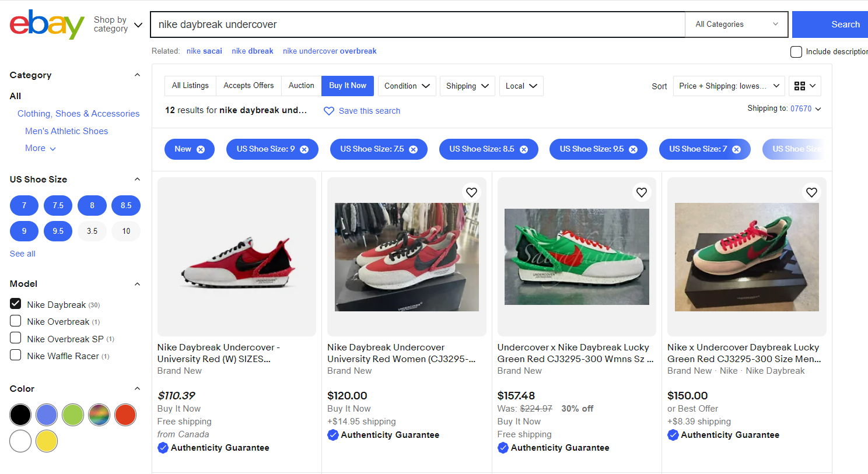Click heart on Lucky Green $157.48 listing
Screen dimensions: 868x474
pos(642,192)
